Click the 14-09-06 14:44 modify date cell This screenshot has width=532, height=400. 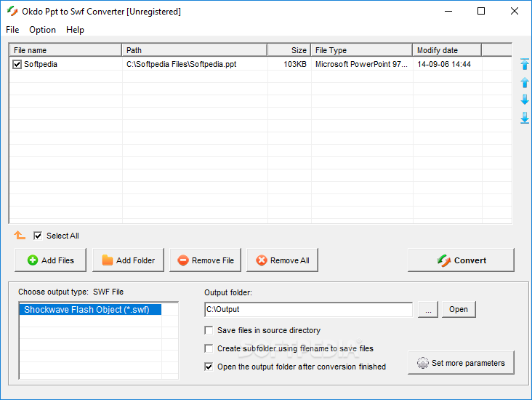click(x=444, y=64)
